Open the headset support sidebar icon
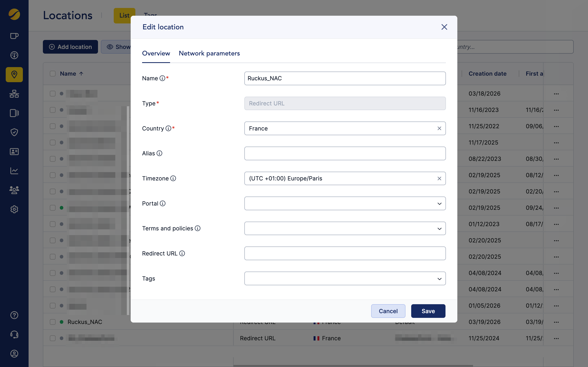The width and height of the screenshot is (588, 367). (x=14, y=334)
